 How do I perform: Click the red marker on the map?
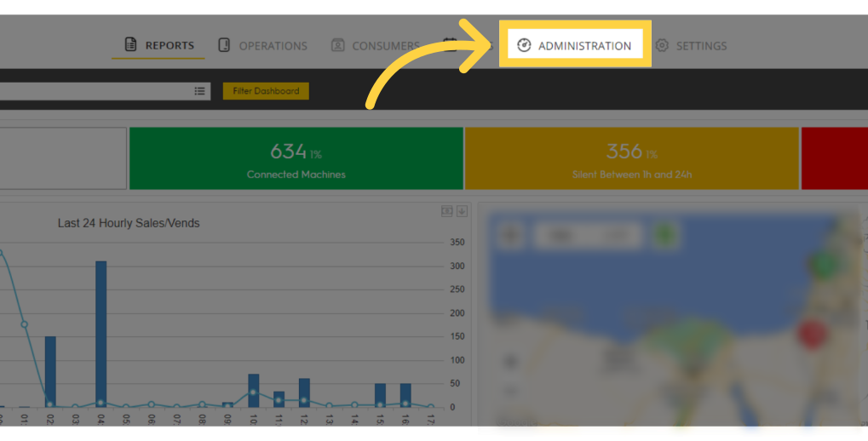click(812, 335)
